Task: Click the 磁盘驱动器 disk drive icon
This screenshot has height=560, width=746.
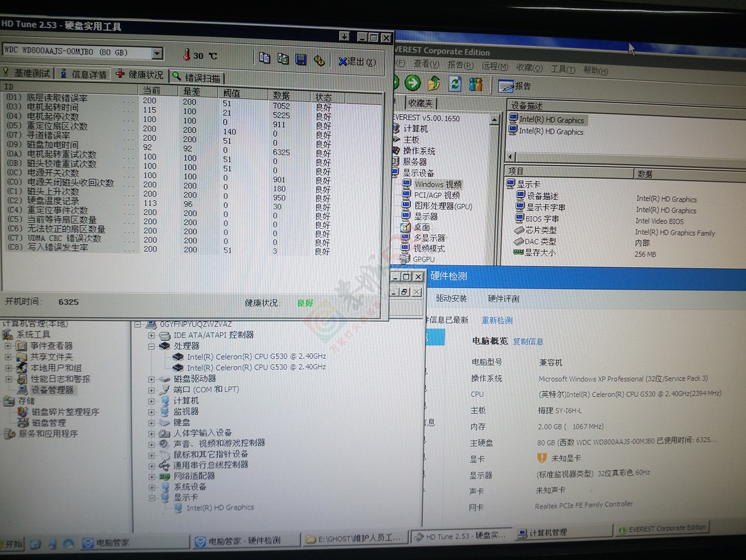Action: pos(164,379)
